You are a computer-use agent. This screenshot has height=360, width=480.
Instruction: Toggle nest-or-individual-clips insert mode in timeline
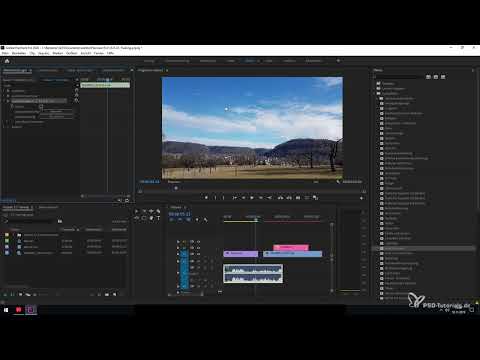tap(172, 220)
